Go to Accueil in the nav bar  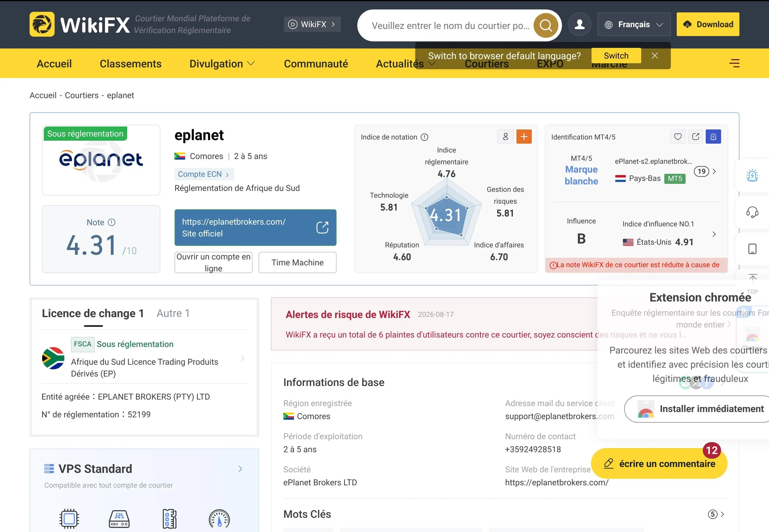pyautogui.click(x=54, y=64)
